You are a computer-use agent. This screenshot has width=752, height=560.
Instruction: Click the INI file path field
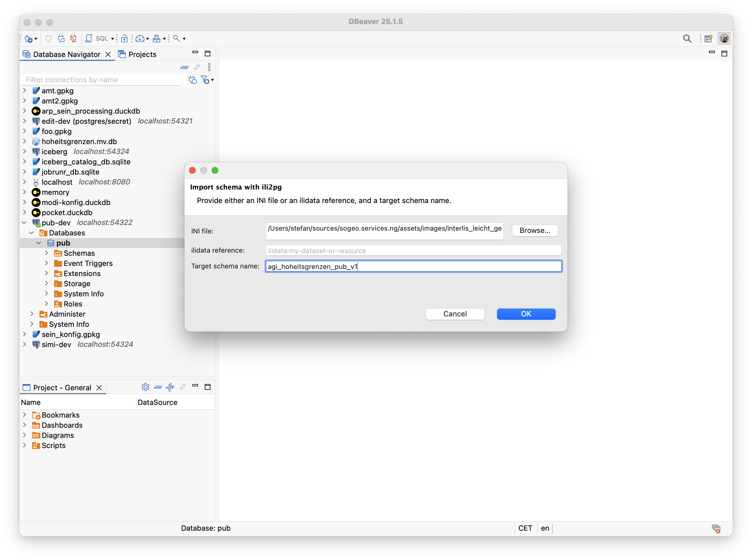click(384, 231)
